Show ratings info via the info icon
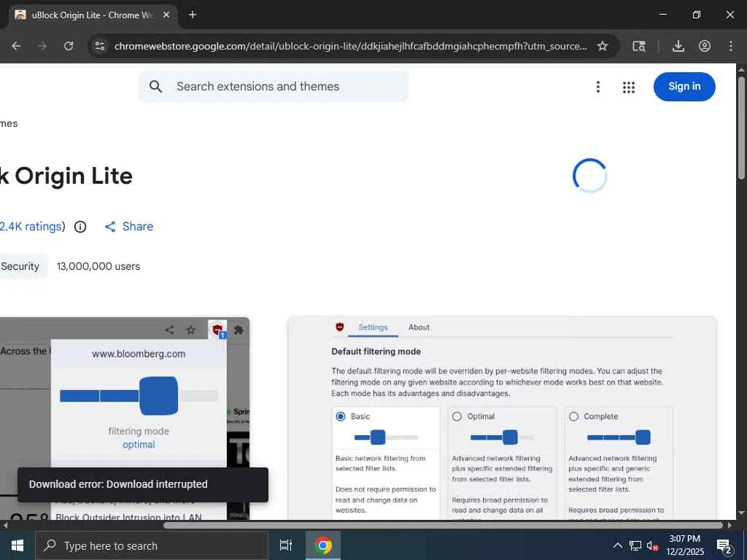747x560 pixels. tap(80, 227)
